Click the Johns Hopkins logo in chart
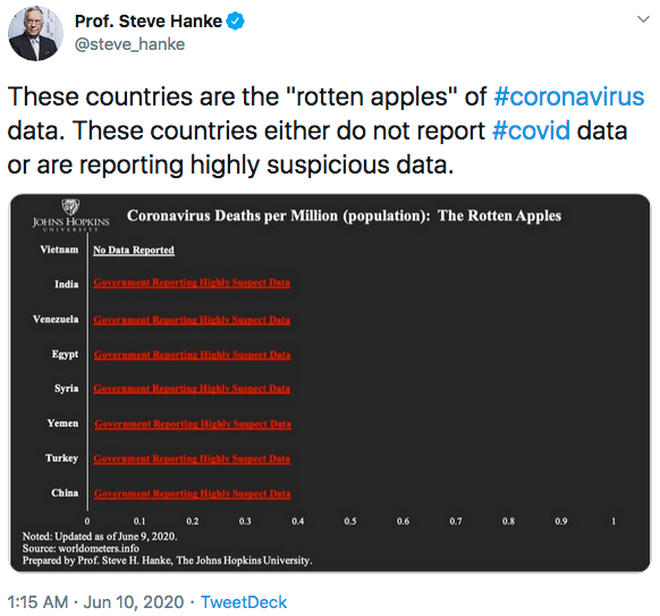 point(70,218)
